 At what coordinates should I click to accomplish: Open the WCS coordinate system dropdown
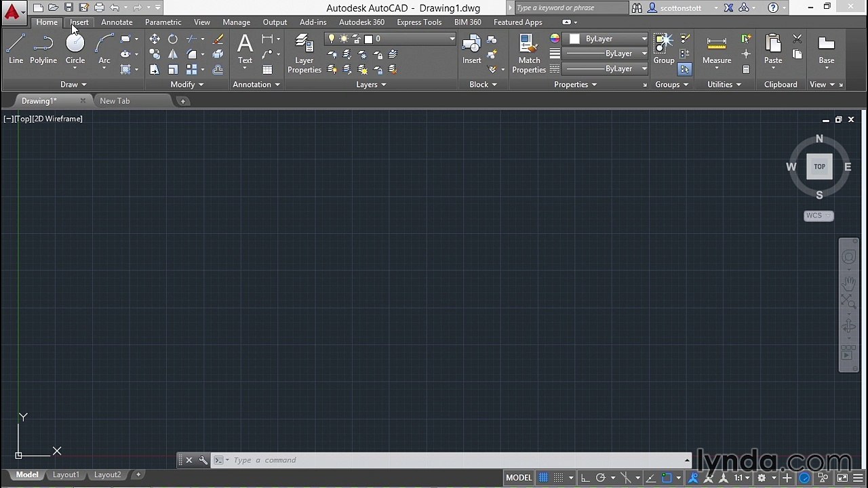[x=818, y=216]
